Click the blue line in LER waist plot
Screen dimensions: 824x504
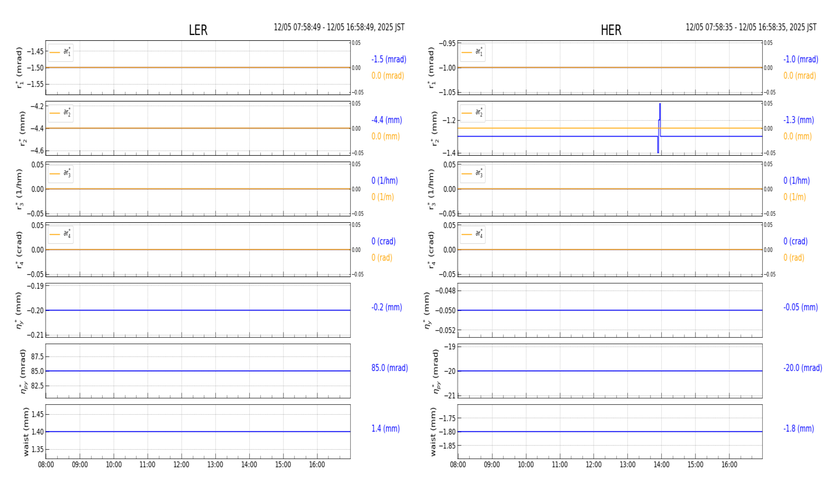[x=198, y=432]
